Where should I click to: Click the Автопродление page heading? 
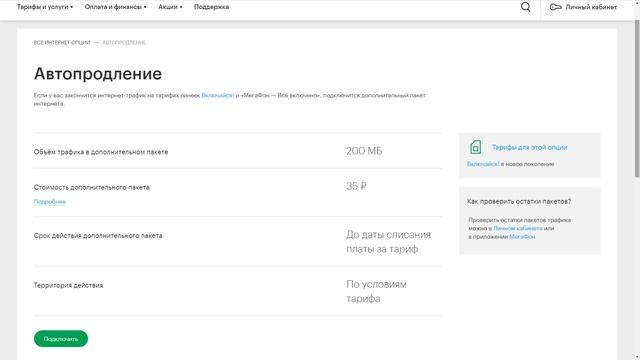click(x=98, y=74)
